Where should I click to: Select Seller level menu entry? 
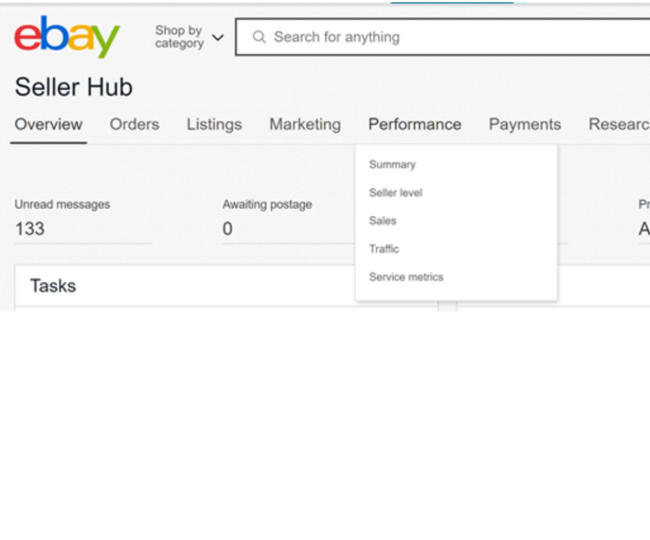click(395, 193)
